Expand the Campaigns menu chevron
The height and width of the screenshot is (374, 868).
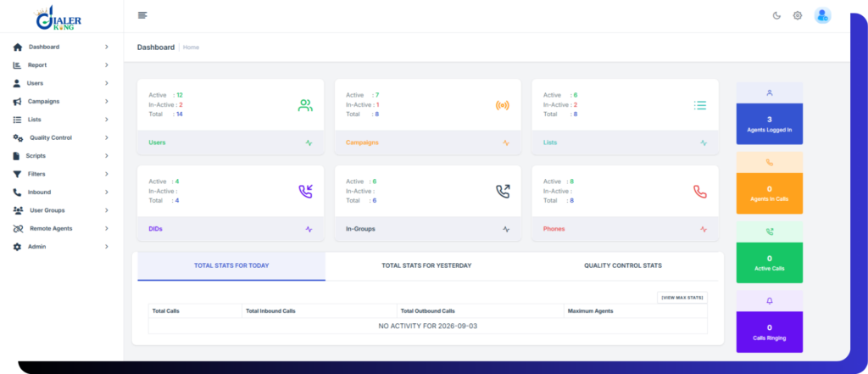(106, 102)
